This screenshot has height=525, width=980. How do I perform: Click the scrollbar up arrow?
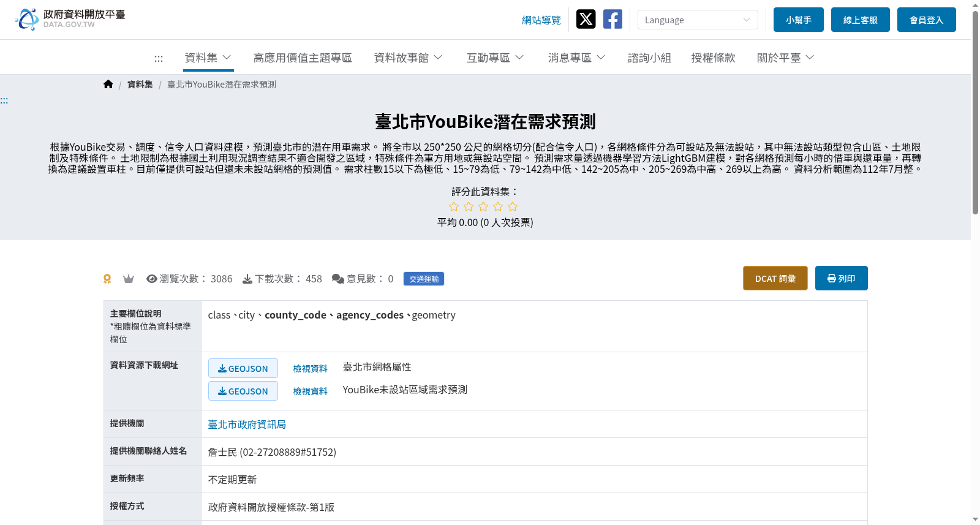coord(975,4)
